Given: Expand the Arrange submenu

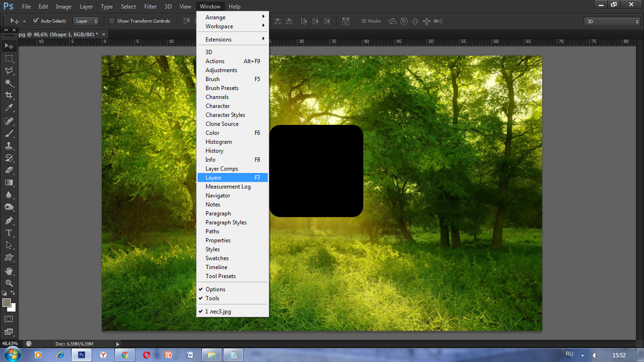Looking at the screenshot, I should pyautogui.click(x=232, y=17).
